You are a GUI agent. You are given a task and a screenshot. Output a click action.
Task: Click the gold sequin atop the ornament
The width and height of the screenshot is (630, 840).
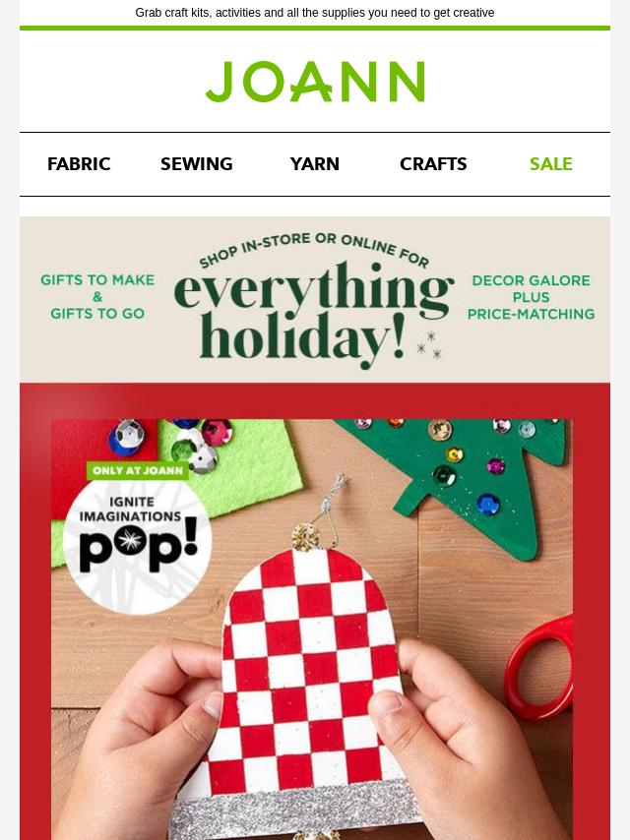coord(305,537)
